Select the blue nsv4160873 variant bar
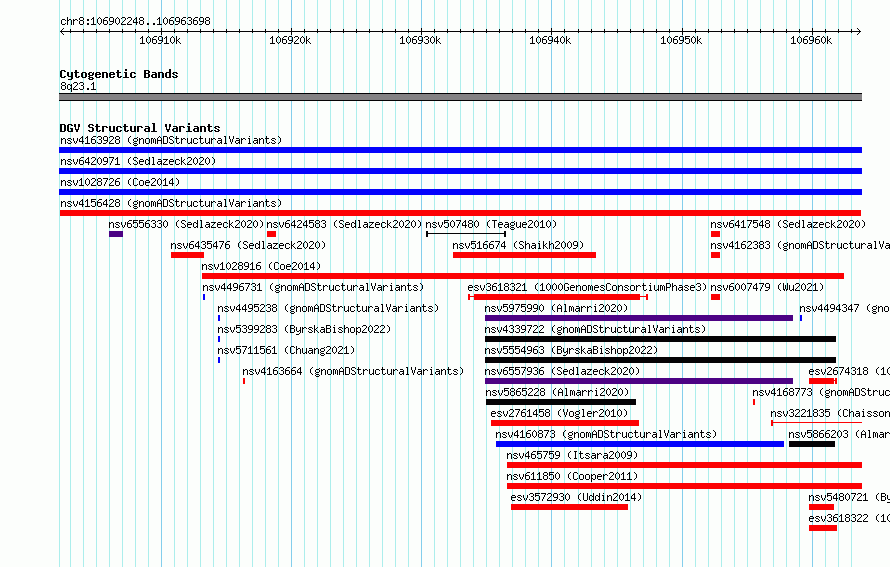This screenshot has width=890, height=567. (640, 444)
